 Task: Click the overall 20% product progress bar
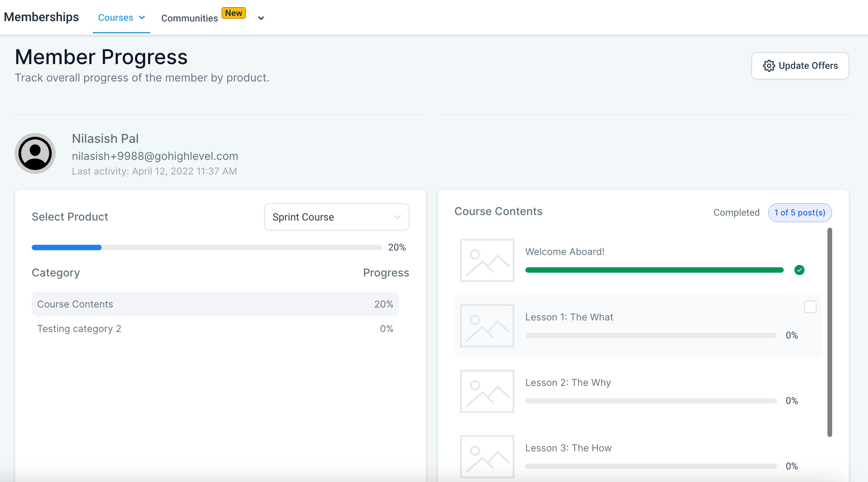[x=207, y=247]
